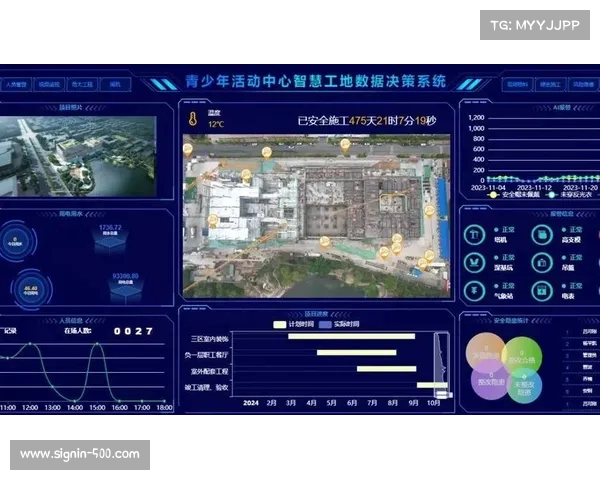600x480 pixels.
Task: Click the 三区室内装饰 planned-time bar
Action: click(351, 336)
